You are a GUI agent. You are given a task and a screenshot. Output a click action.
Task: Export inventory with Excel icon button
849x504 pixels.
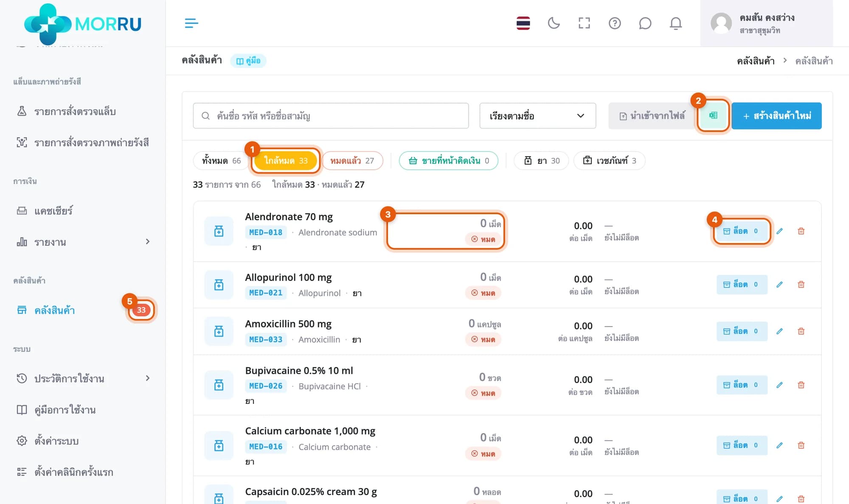point(713,115)
